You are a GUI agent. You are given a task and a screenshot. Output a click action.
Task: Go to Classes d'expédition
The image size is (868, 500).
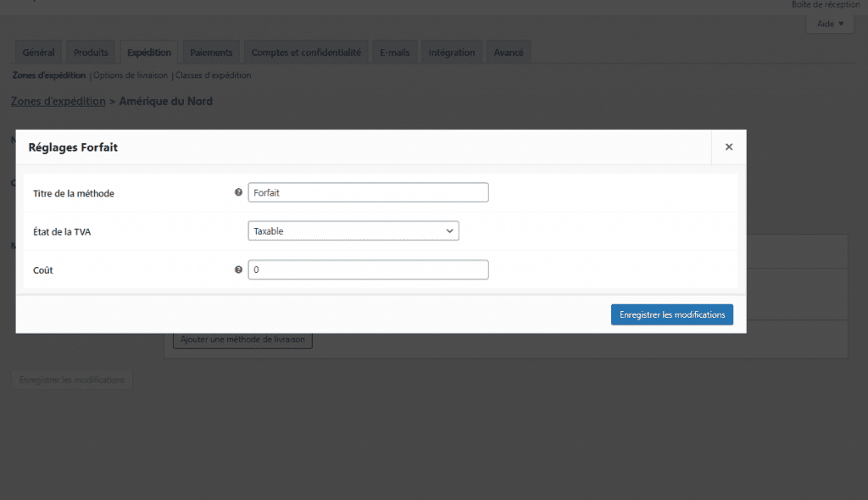coord(213,75)
